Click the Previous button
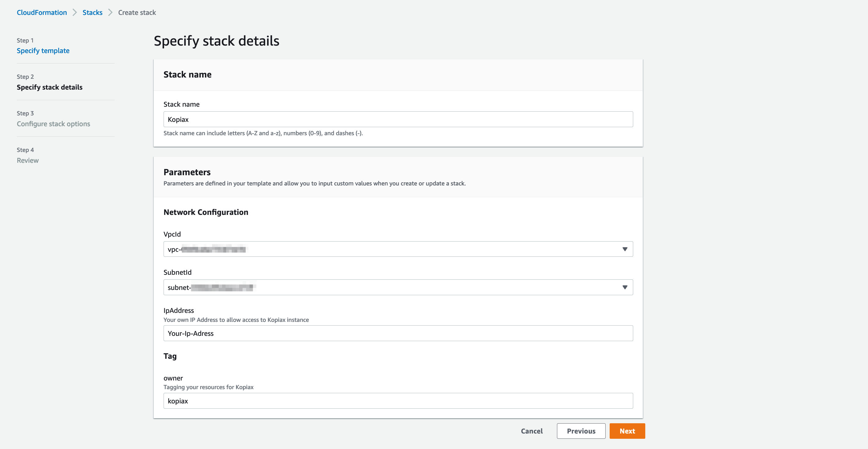This screenshot has width=868, height=449. coord(581,431)
